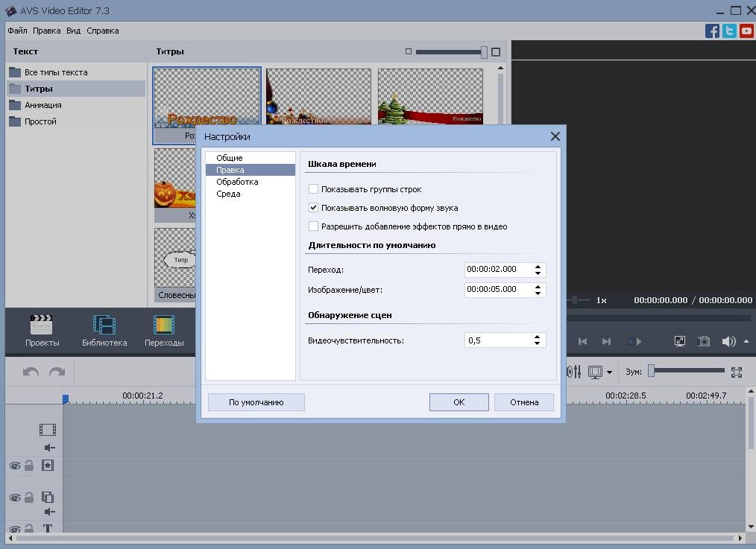The height and width of the screenshot is (549, 756).
Task: Mute main video track audio
Action: pyautogui.click(x=50, y=448)
